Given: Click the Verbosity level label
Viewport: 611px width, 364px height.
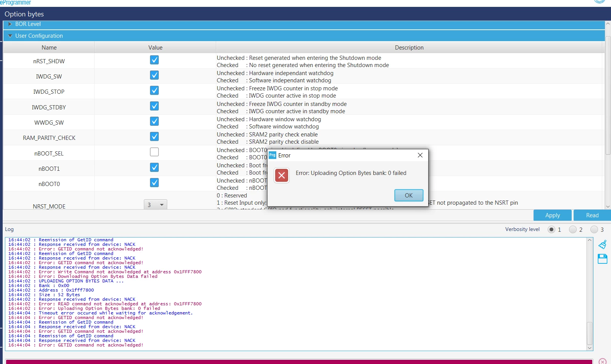Looking at the screenshot, I should click(522, 229).
